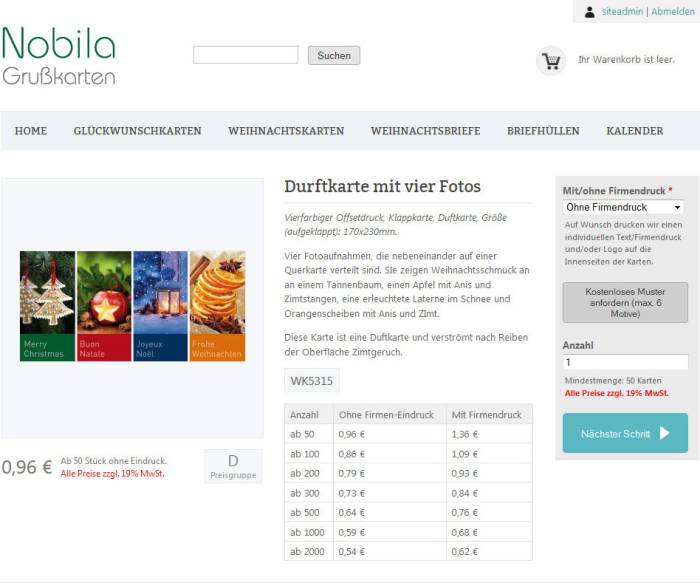This screenshot has height=583, width=700.
Task: Click the 0,93 € price cell
Action: click(x=489, y=473)
